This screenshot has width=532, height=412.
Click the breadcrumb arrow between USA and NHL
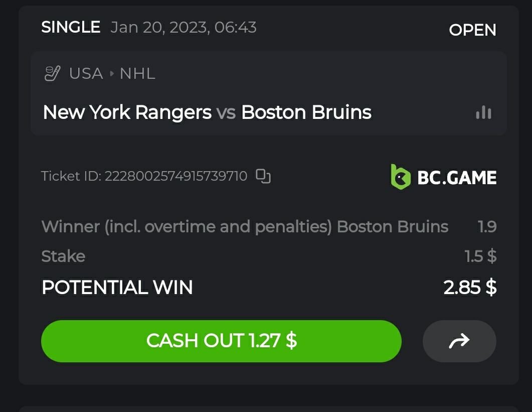point(111,74)
